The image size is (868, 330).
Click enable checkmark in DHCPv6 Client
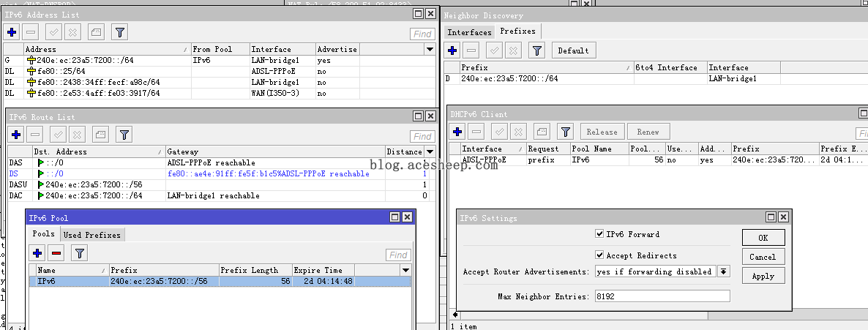(x=499, y=132)
